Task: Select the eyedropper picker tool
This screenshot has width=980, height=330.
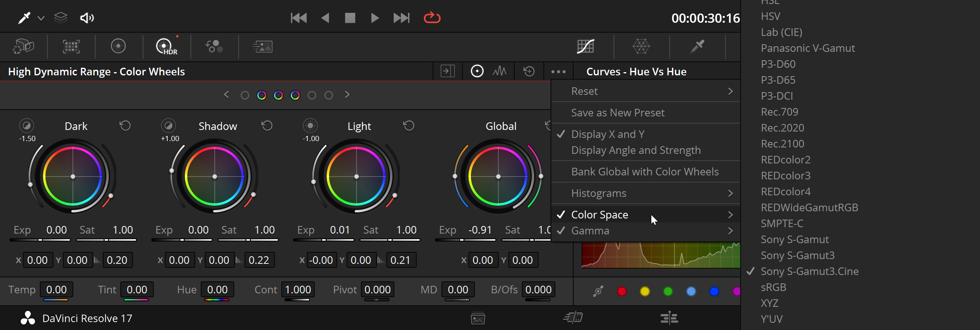Action: [x=24, y=18]
